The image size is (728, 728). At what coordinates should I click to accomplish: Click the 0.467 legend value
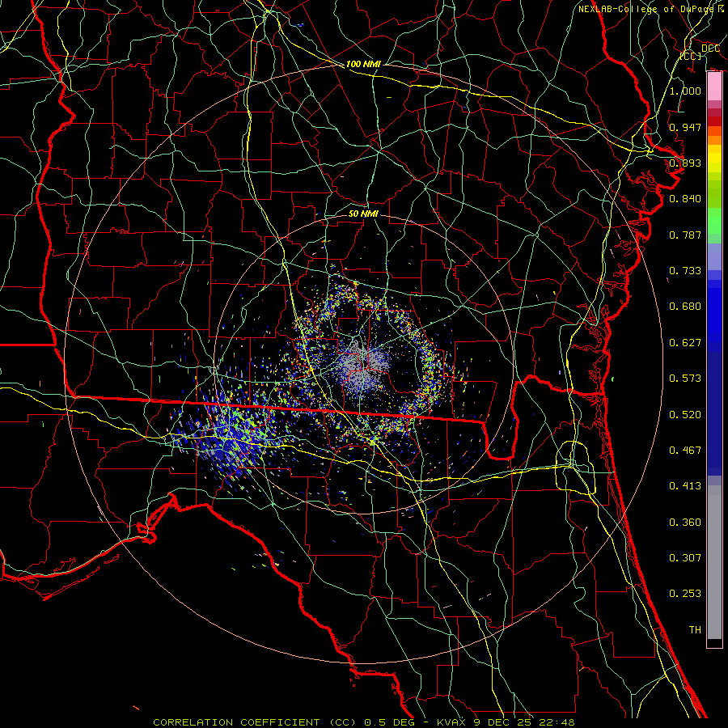[x=685, y=451]
